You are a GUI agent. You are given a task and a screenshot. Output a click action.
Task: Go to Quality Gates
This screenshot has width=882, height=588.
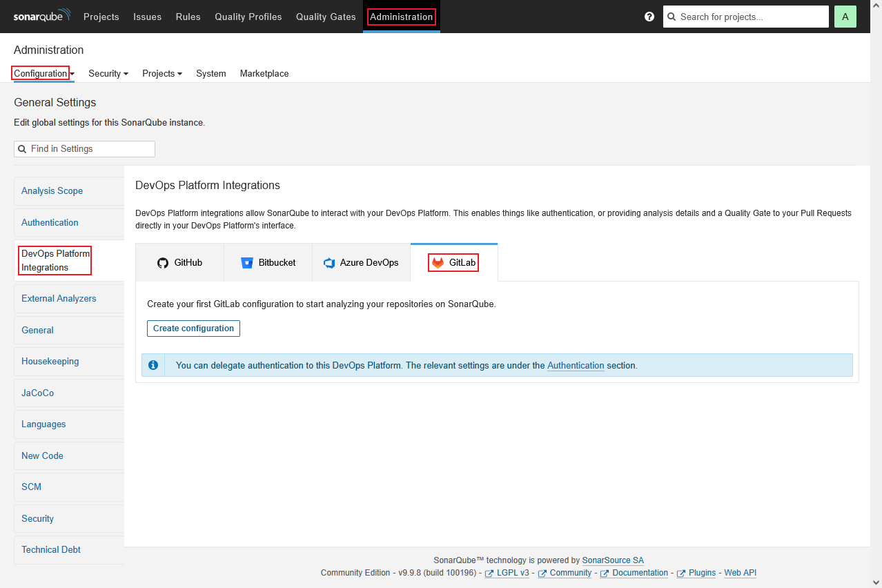coord(326,17)
